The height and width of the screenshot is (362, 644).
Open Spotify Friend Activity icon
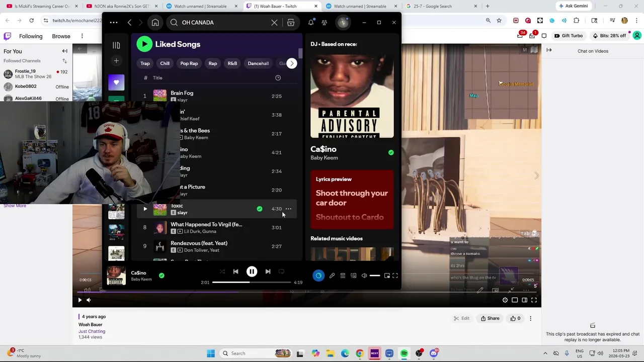(325, 23)
